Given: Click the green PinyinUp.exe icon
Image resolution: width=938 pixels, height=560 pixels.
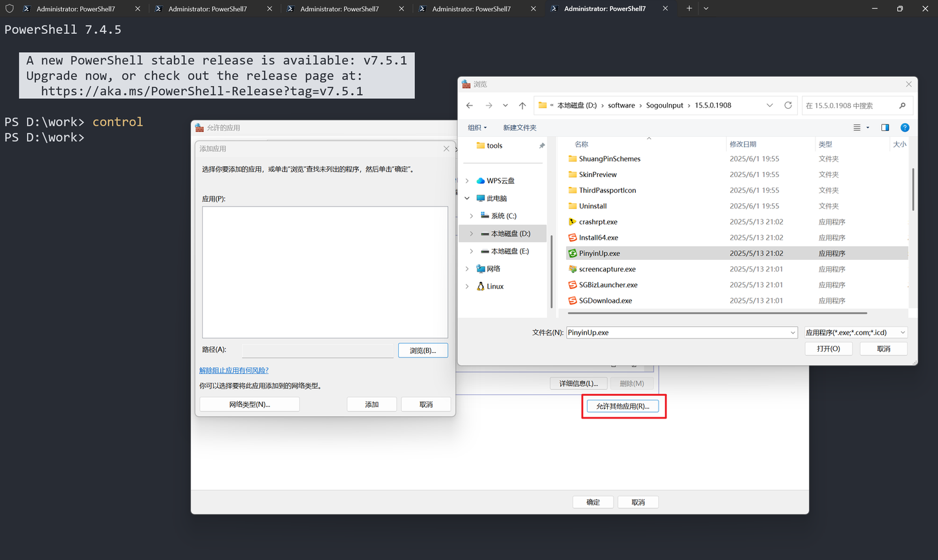Looking at the screenshot, I should click(x=573, y=253).
